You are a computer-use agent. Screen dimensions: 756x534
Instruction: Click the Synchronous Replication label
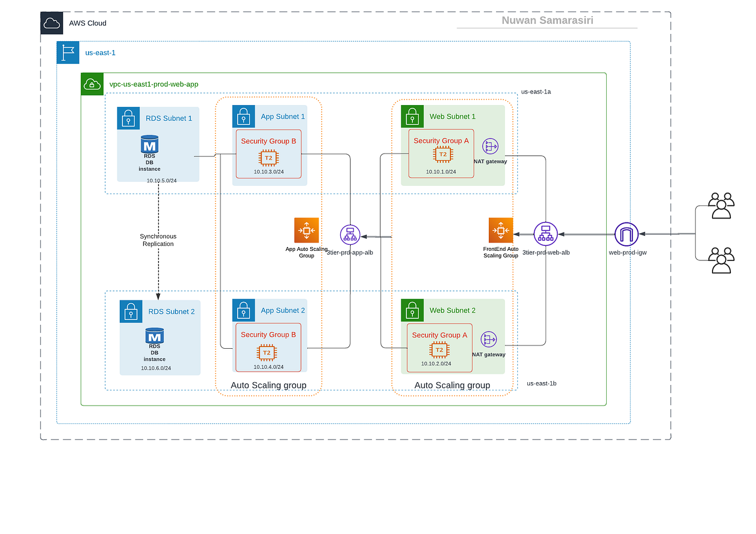tap(158, 240)
